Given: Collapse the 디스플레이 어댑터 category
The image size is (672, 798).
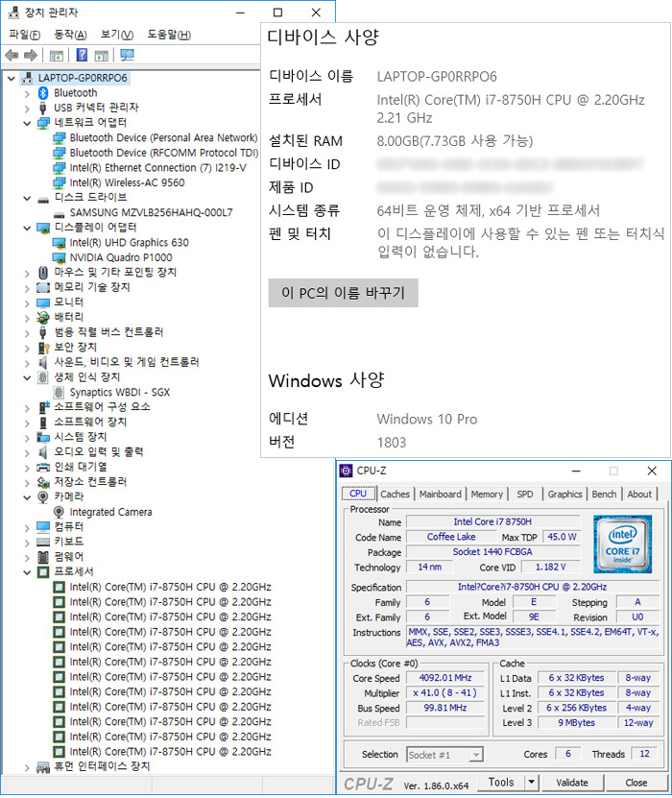Looking at the screenshot, I should click(27, 228).
